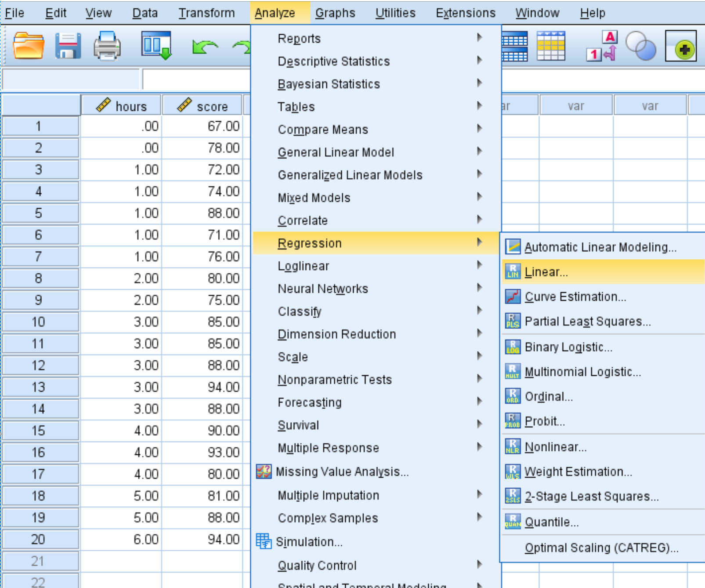
Task: Expand Bayesian Statistics submenu arrow
Action: (x=480, y=83)
